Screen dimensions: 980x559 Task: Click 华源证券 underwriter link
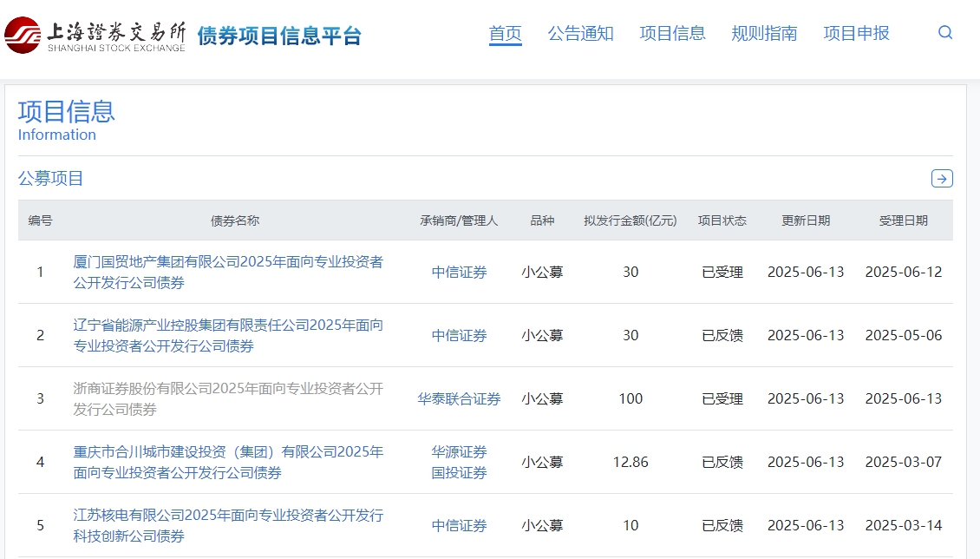click(460, 451)
